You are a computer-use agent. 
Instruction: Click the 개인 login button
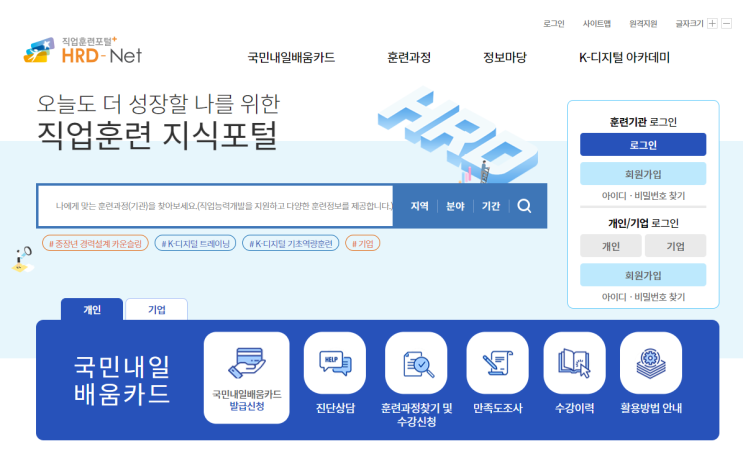[x=611, y=246]
